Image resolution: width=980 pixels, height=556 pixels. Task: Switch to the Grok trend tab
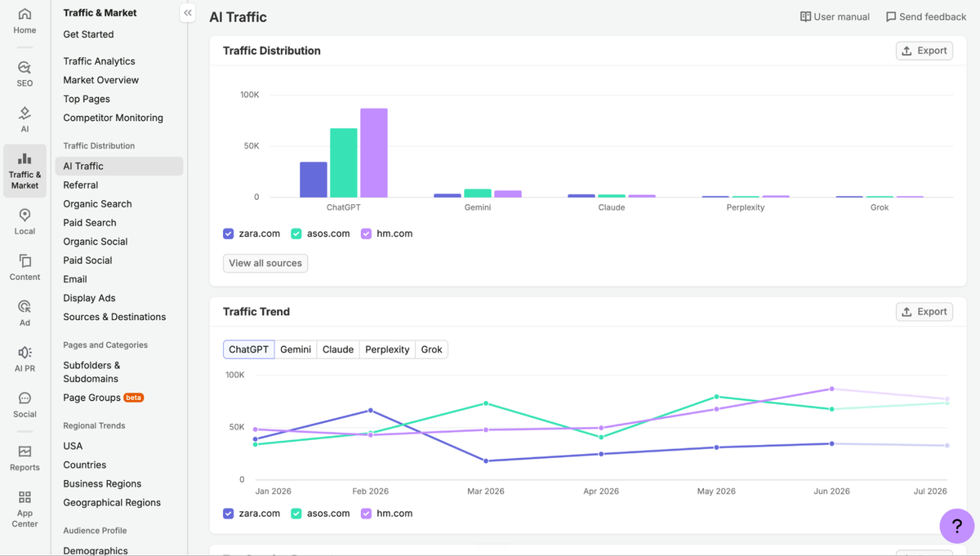pos(432,349)
